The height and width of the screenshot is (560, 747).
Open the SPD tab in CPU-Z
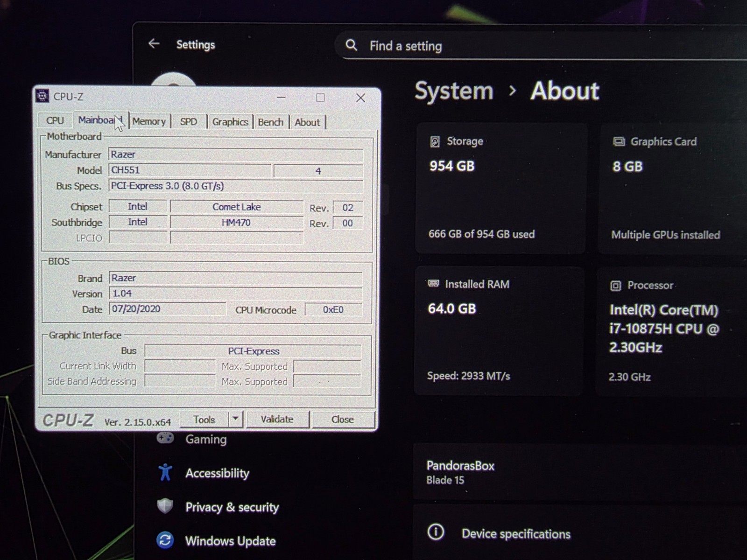189,122
